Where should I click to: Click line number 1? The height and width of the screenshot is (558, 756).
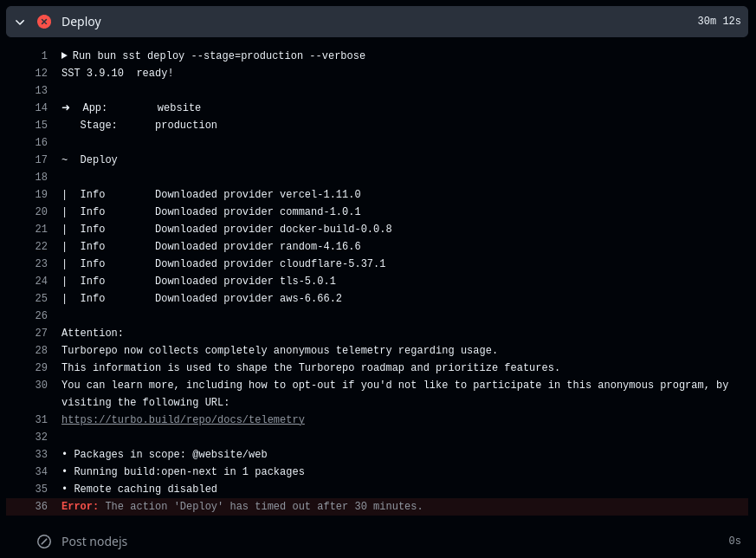tap(44, 55)
